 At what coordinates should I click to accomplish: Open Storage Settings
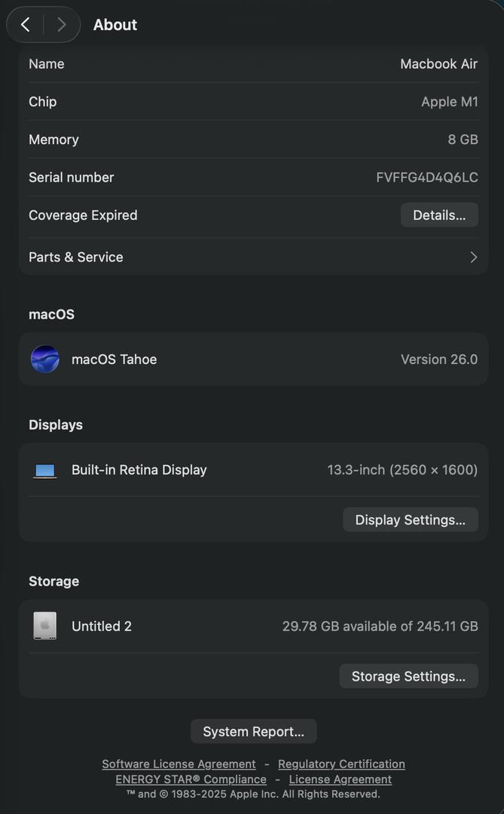click(408, 677)
